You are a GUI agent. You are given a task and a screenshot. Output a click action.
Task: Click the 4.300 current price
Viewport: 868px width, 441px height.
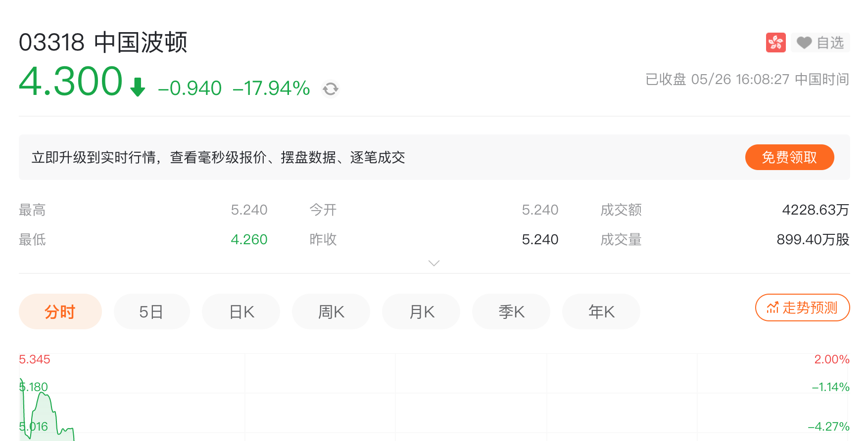pos(71,82)
